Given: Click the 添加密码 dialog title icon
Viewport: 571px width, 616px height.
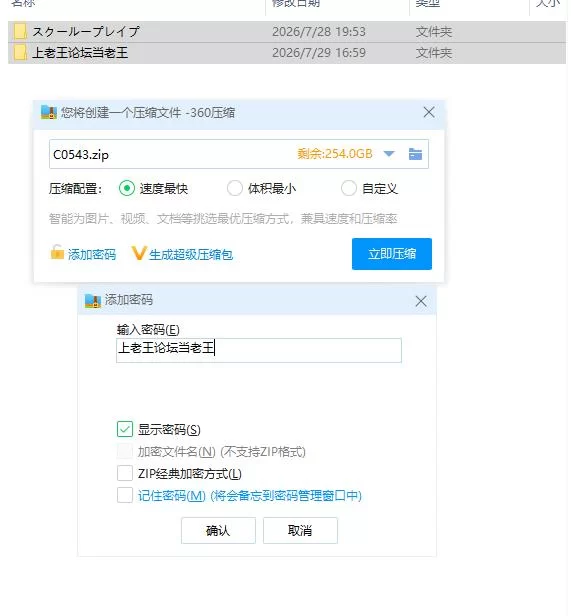Looking at the screenshot, I should pos(93,301).
